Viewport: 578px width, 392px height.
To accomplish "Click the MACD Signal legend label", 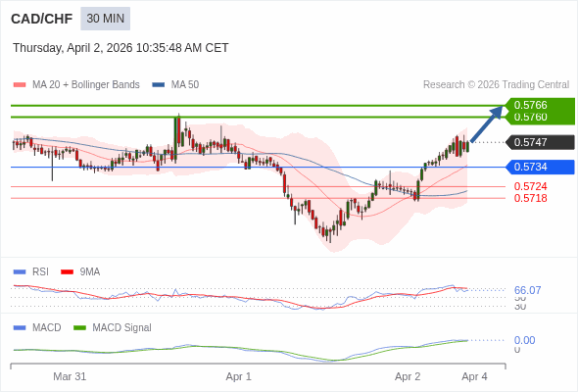I will pyautogui.click(x=122, y=328).
